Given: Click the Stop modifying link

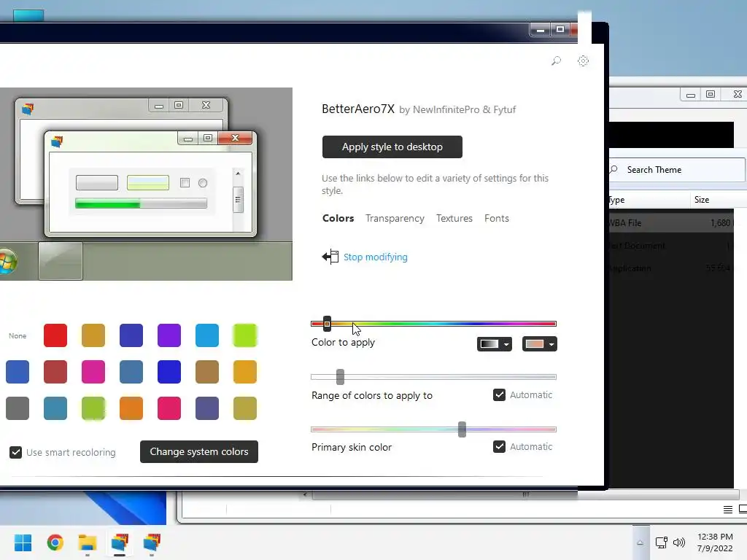Looking at the screenshot, I should pyautogui.click(x=376, y=257).
